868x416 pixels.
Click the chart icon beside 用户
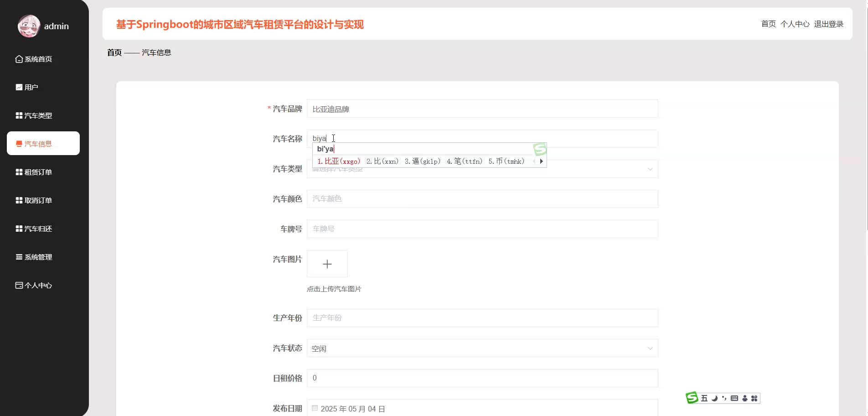pyautogui.click(x=19, y=87)
